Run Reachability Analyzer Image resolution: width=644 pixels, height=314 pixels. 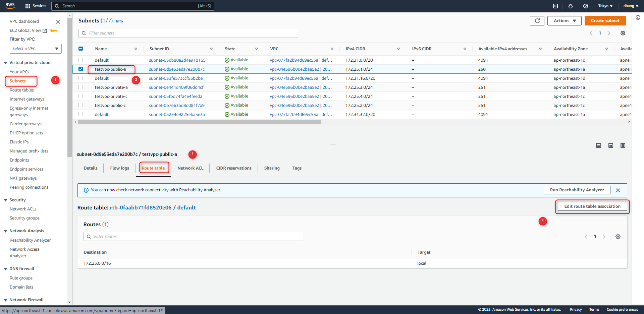pos(577,190)
